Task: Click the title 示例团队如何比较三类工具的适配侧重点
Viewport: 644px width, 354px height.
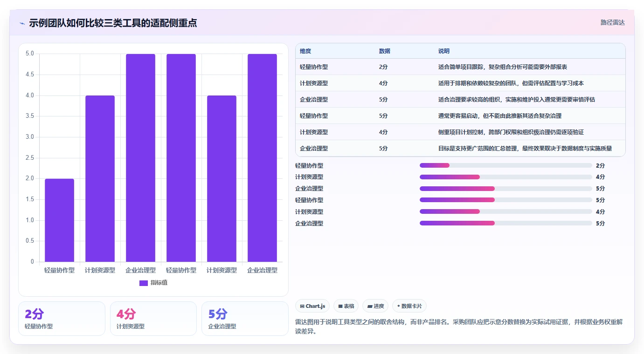Action: 113,23
